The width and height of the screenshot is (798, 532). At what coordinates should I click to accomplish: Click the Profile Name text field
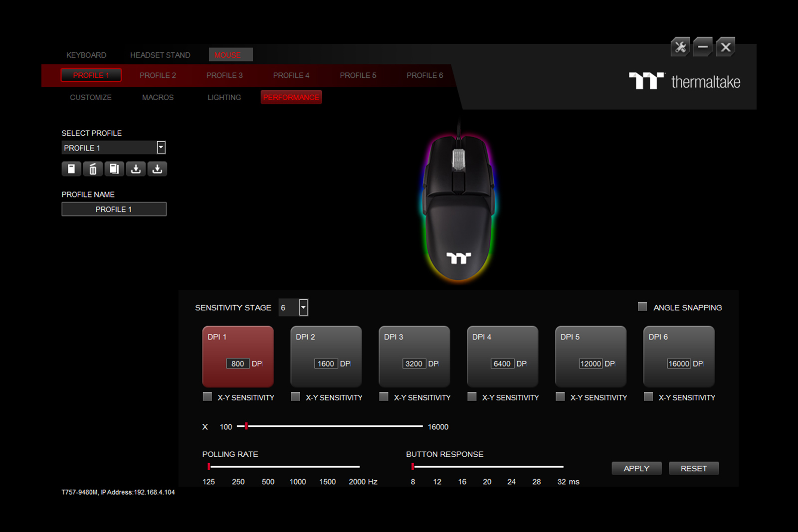[114, 209]
